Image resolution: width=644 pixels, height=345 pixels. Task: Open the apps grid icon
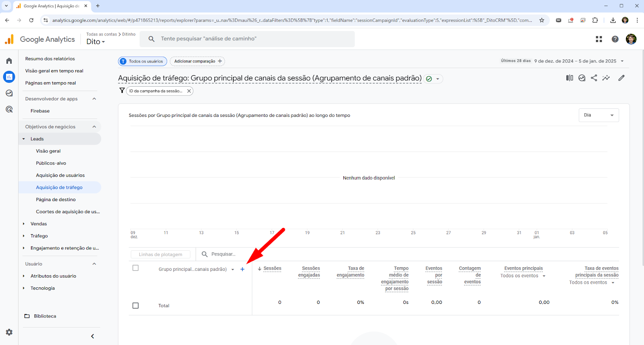point(599,39)
